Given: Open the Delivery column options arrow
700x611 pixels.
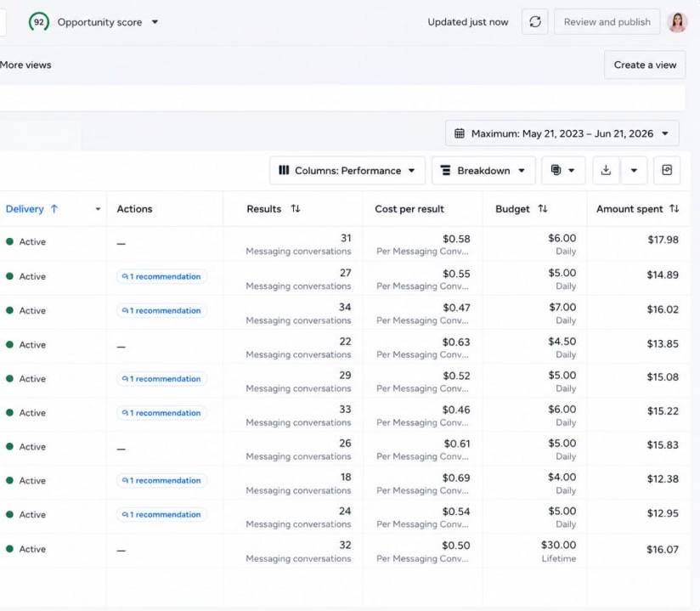Looking at the screenshot, I should pyautogui.click(x=98, y=209).
